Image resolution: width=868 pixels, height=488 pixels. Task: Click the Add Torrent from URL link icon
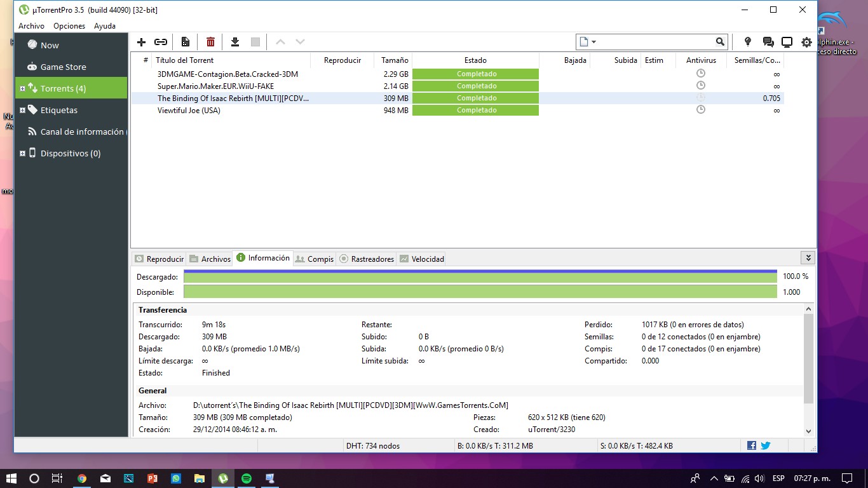click(161, 42)
